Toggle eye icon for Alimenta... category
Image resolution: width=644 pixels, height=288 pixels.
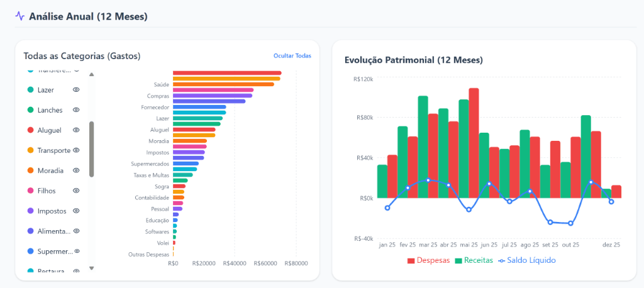(x=76, y=231)
